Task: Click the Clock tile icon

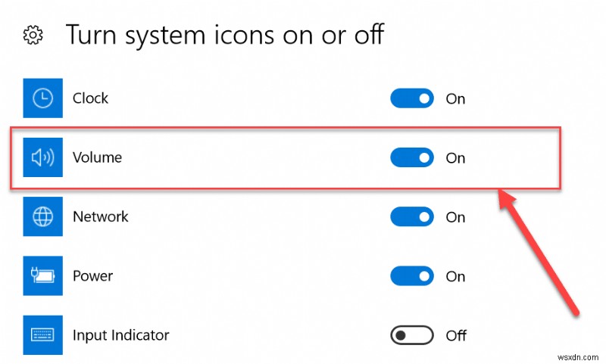Action: (43, 98)
